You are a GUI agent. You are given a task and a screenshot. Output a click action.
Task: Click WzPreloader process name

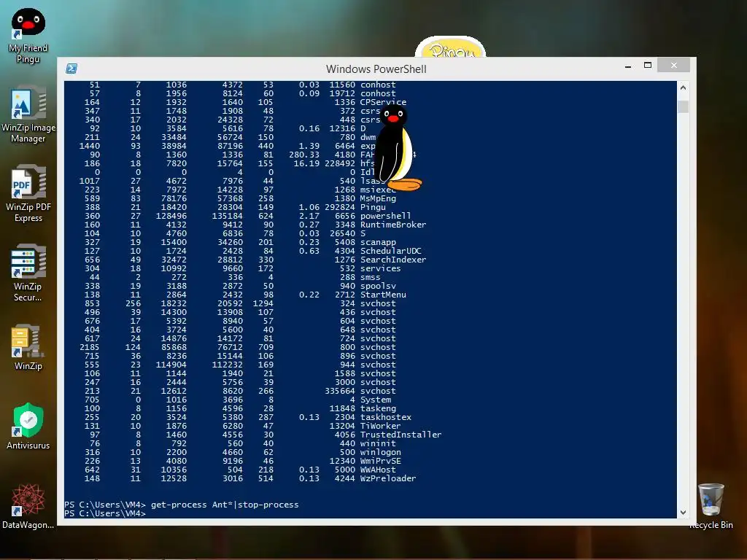tap(388, 478)
